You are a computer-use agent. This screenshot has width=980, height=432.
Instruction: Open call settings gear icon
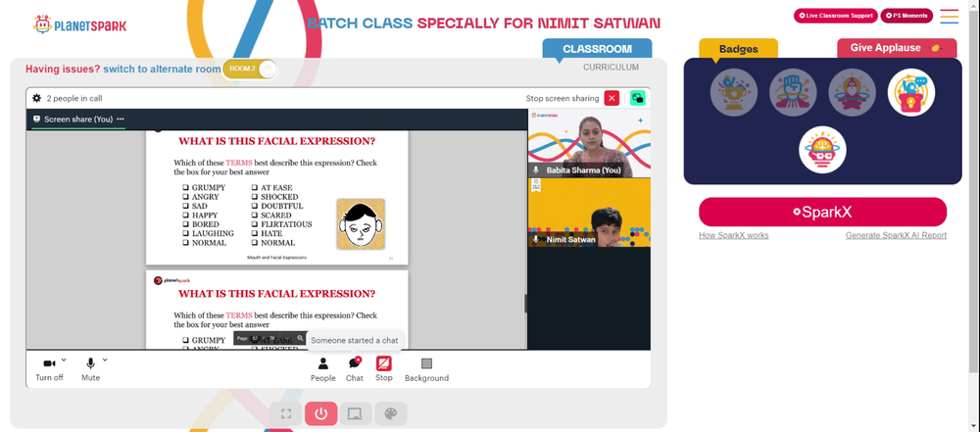(37, 98)
